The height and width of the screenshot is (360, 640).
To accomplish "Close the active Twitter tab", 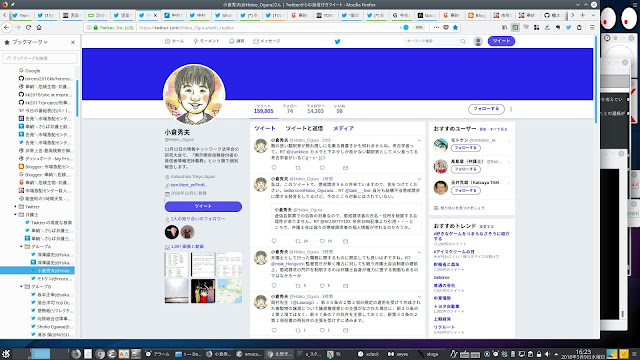I will tap(155, 16).
